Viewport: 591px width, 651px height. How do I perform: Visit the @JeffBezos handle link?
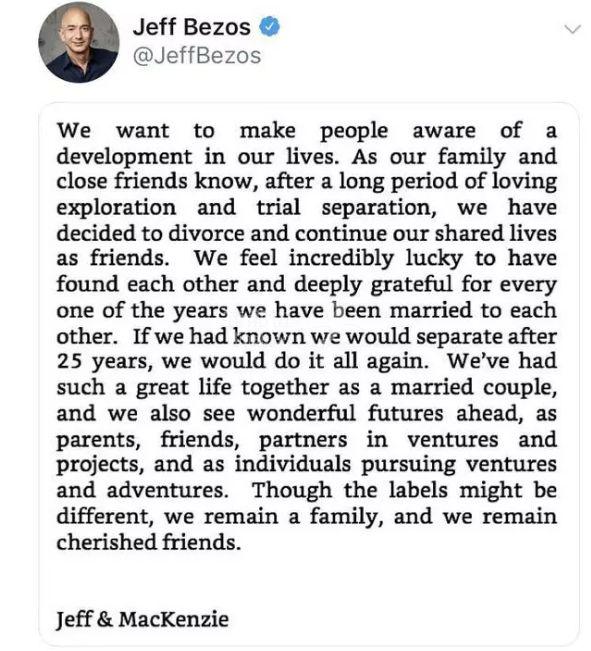pos(197,56)
